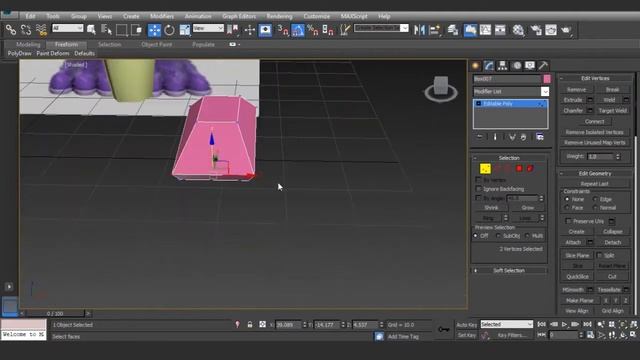640x360 pixels.
Task: Enable the Ignore Backfacing checkbox
Action: (x=479, y=189)
